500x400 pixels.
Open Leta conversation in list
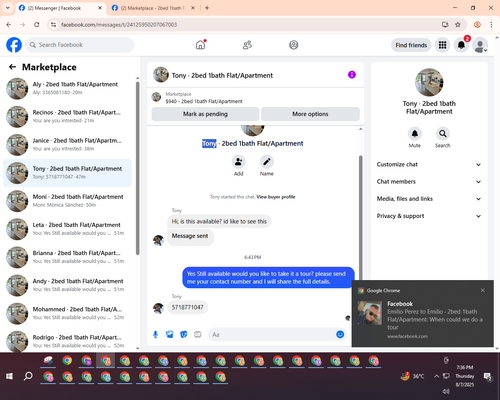coord(68,229)
